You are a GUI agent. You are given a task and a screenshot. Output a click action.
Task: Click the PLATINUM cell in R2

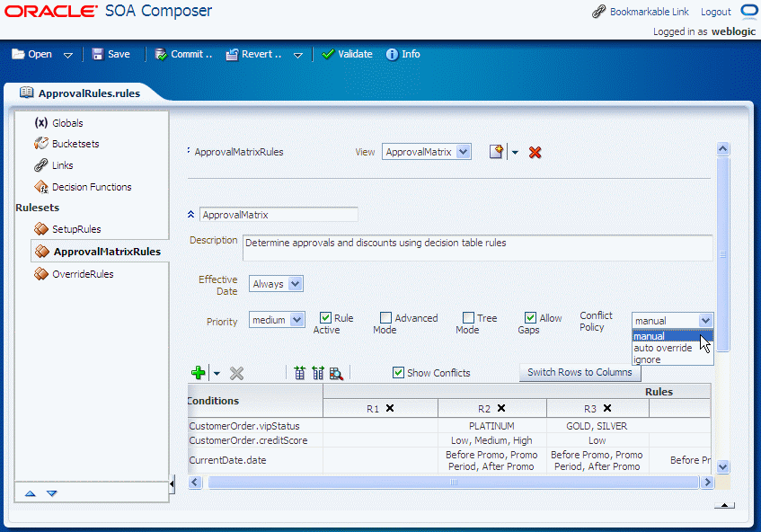492,426
